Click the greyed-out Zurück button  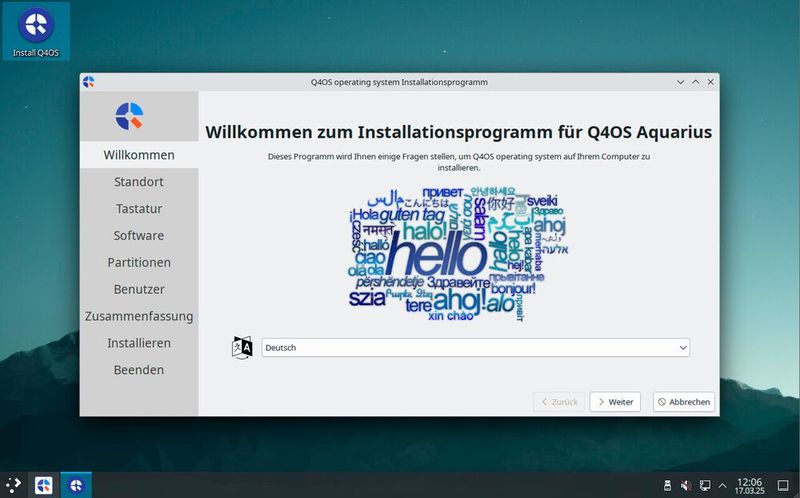(559, 402)
